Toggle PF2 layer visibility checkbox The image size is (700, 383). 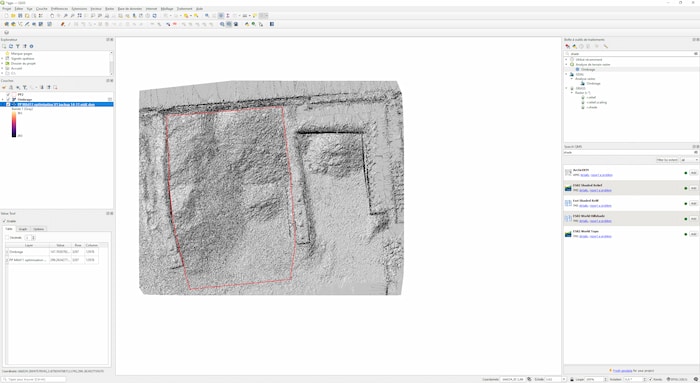coord(8,94)
